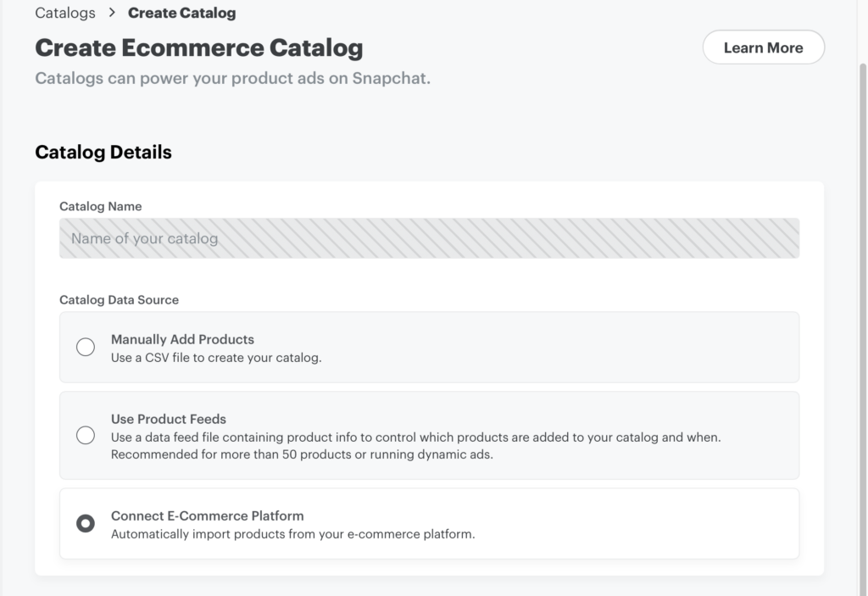Go back to Catalogs breadcrumb link
This screenshot has width=868, height=596.
[x=65, y=13]
